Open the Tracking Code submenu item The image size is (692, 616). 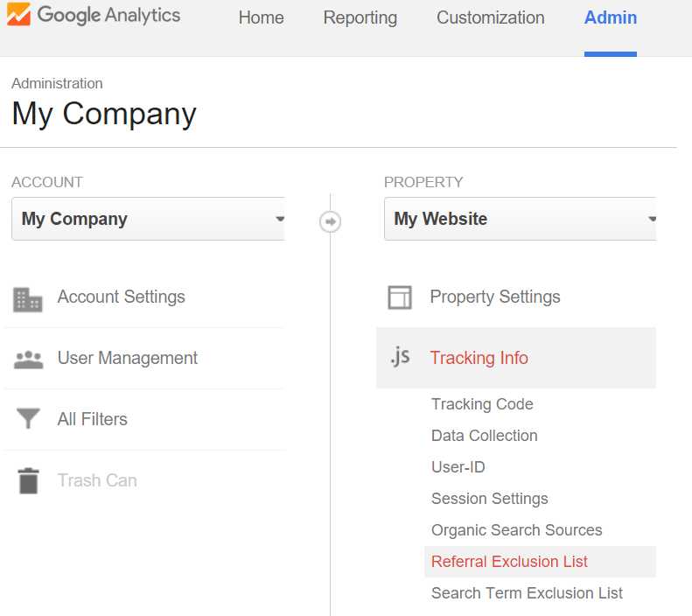[482, 404]
